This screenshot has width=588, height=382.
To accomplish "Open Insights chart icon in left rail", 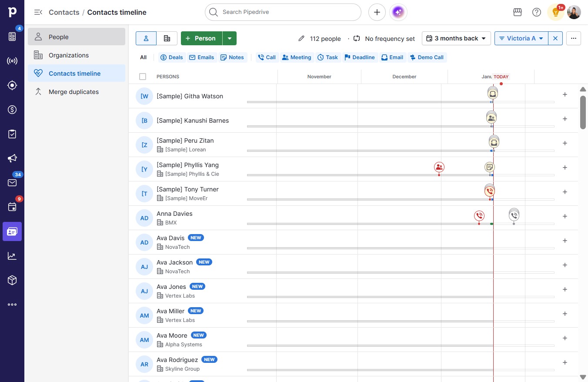I will click(12, 256).
